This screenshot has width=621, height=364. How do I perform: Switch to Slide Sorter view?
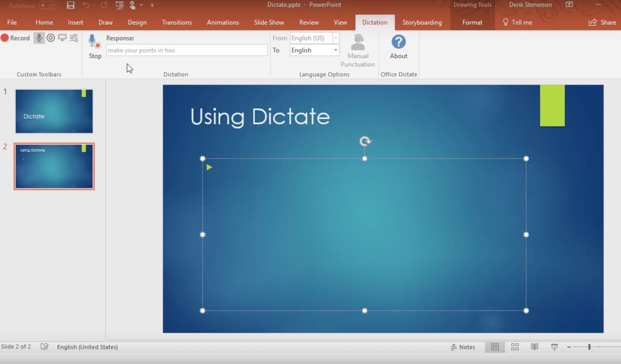click(x=514, y=347)
